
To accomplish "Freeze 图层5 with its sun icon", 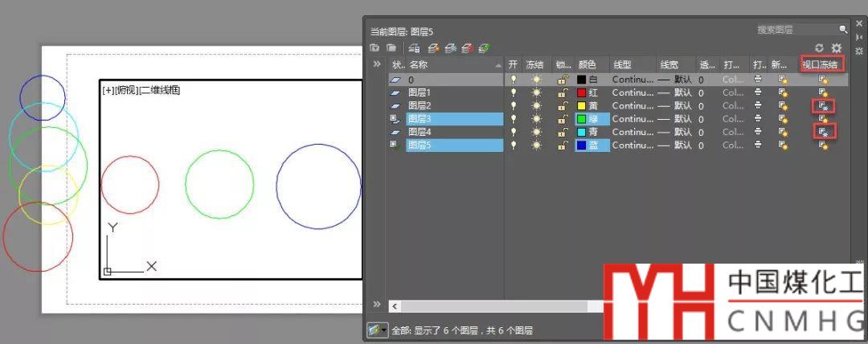I will click(536, 145).
